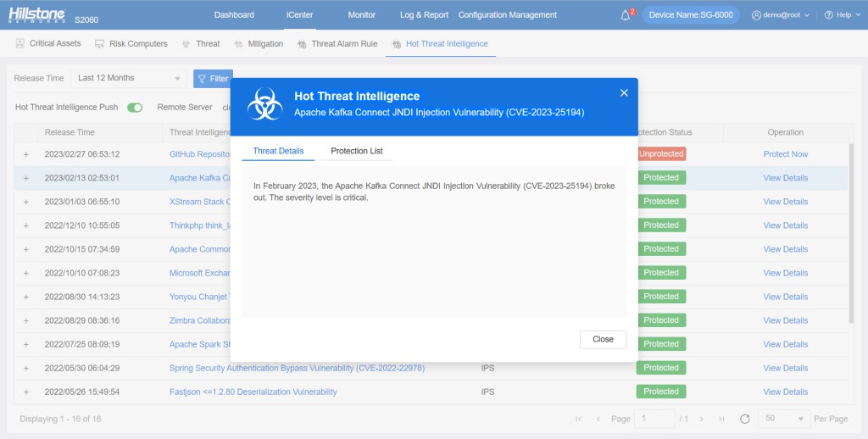Open the Risk Computers tab
868x439 pixels.
pyautogui.click(x=131, y=44)
